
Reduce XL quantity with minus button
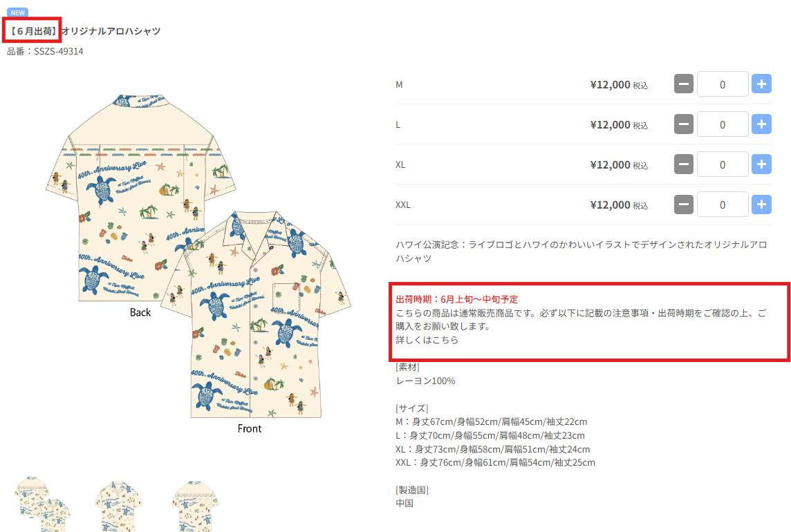683,164
